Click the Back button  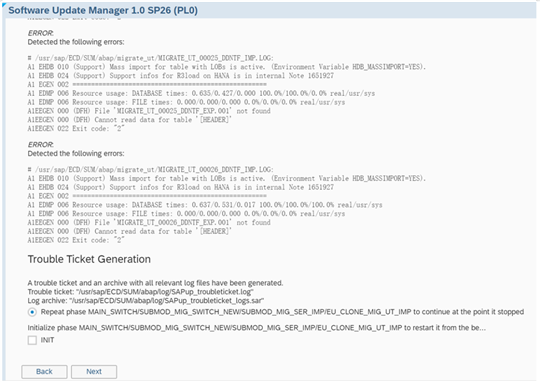[44, 372]
